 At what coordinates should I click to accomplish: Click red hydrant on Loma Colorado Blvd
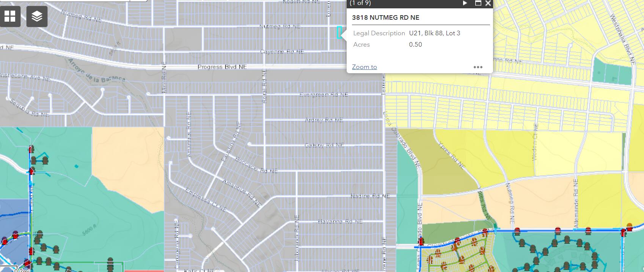pos(421,241)
